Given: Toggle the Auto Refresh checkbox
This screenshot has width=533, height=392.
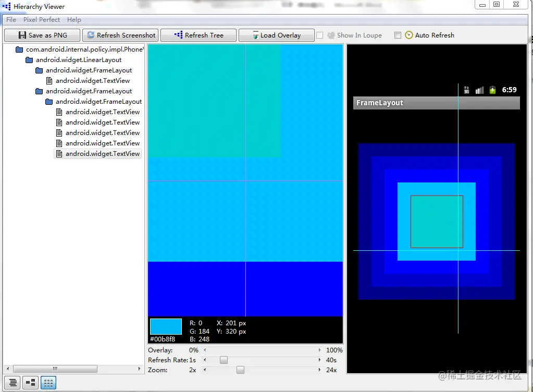Looking at the screenshot, I should tap(398, 35).
